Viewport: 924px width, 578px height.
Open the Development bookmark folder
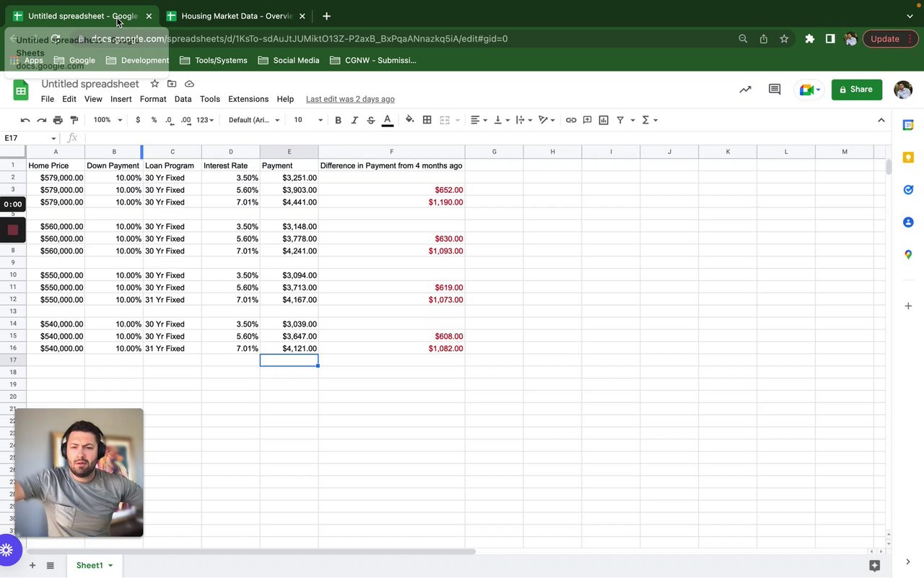pyautogui.click(x=137, y=61)
